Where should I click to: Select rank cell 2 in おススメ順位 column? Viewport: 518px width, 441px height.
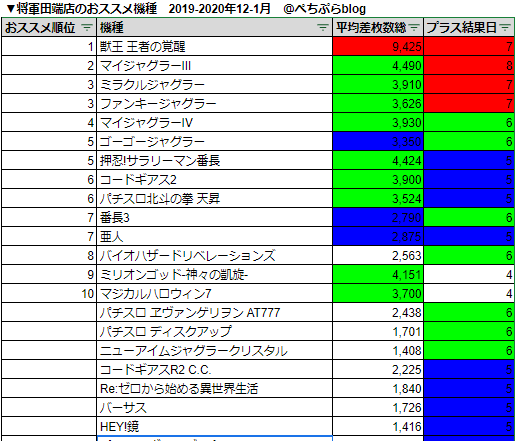tap(49, 65)
